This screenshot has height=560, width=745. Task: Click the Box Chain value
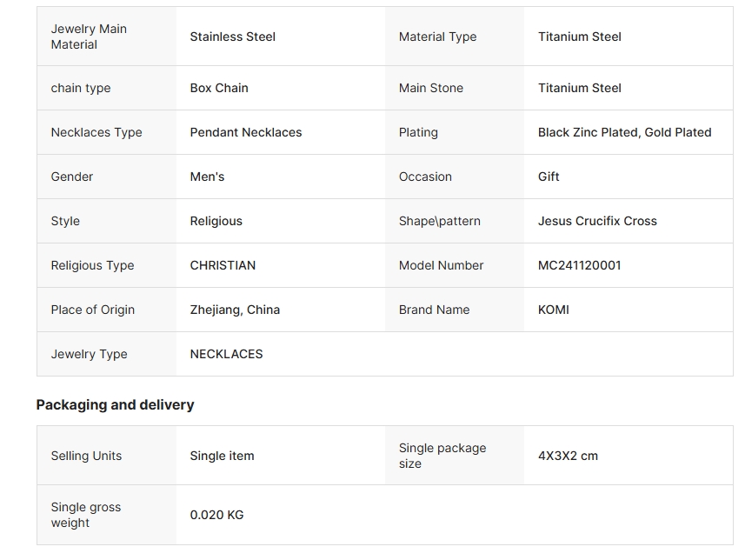pyautogui.click(x=219, y=88)
